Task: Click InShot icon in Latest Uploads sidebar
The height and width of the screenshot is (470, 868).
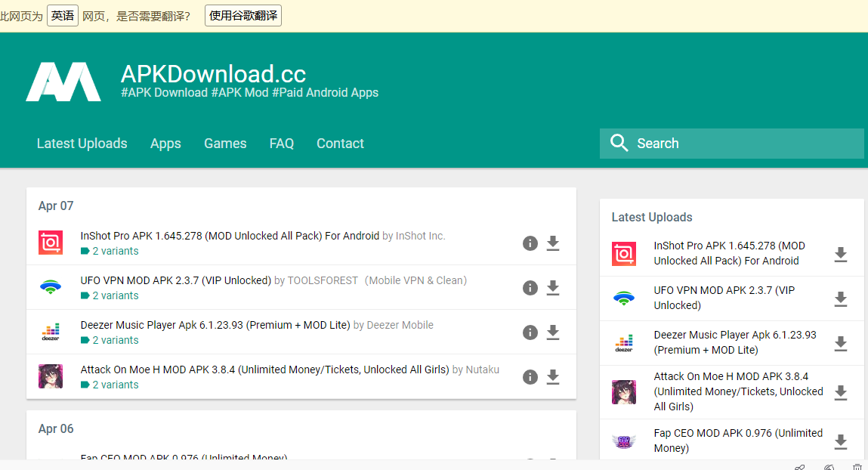Action: tap(624, 254)
